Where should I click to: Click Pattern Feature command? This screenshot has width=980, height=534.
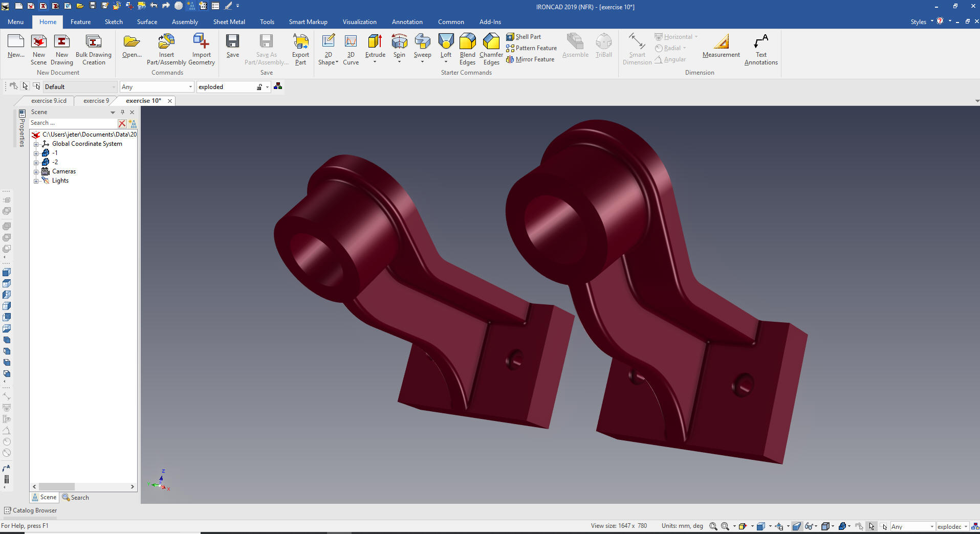(531, 48)
